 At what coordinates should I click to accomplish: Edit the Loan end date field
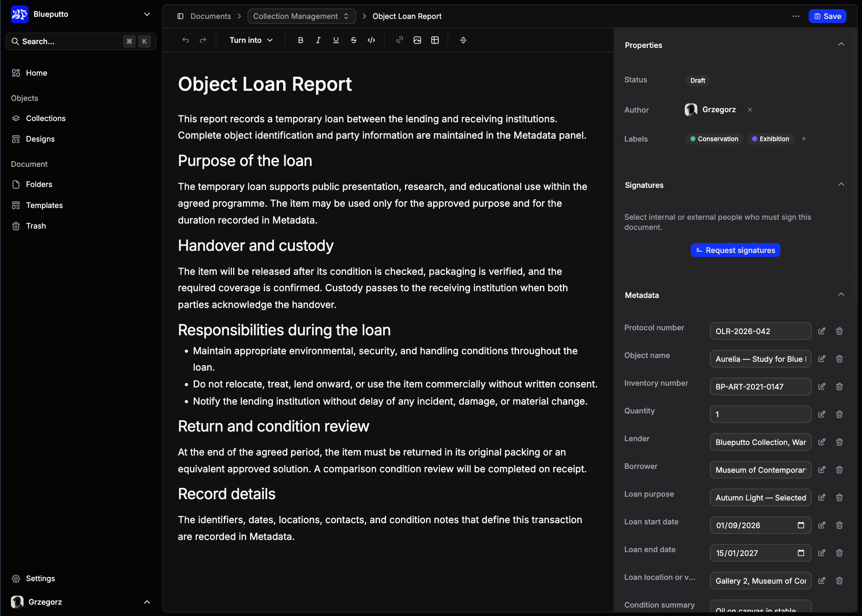(x=822, y=553)
